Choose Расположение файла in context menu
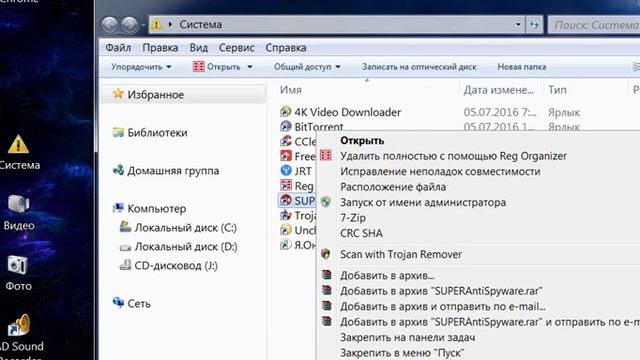Viewport: 640px width, 360px height. tap(393, 187)
